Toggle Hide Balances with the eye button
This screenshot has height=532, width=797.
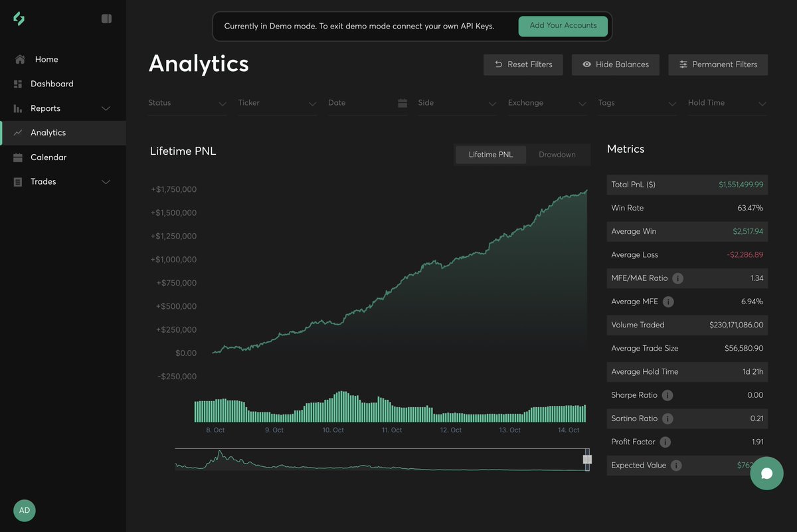(616, 64)
